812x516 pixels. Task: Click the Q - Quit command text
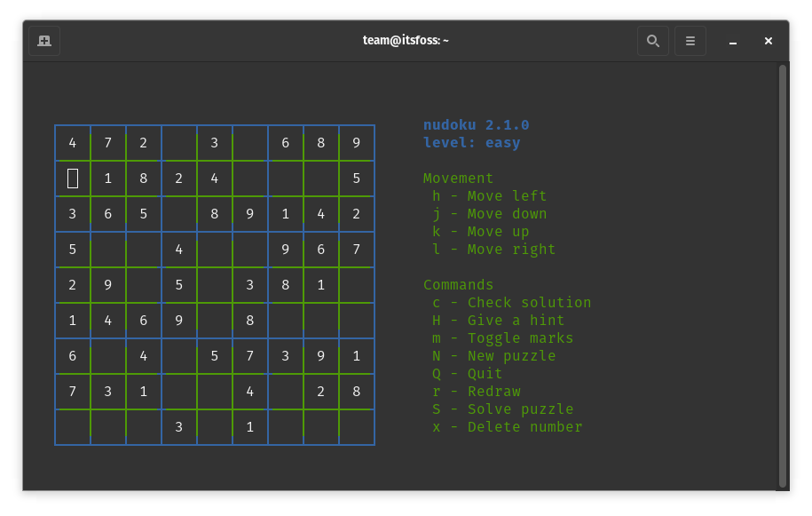pyautogui.click(x=469, y=373)
